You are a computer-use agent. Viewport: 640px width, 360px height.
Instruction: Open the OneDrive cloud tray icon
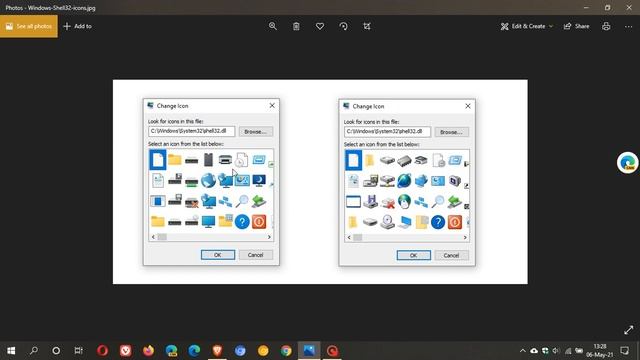point(534,351)
